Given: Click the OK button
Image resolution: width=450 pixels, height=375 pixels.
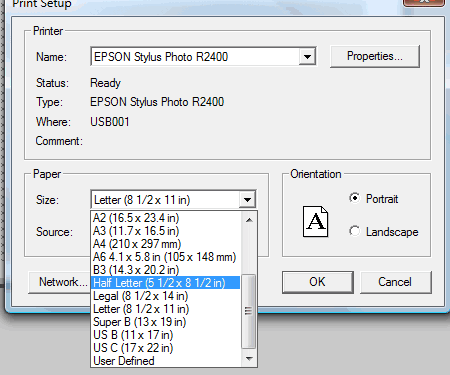Looking at the screenshot, I should [x=318, y=282].
